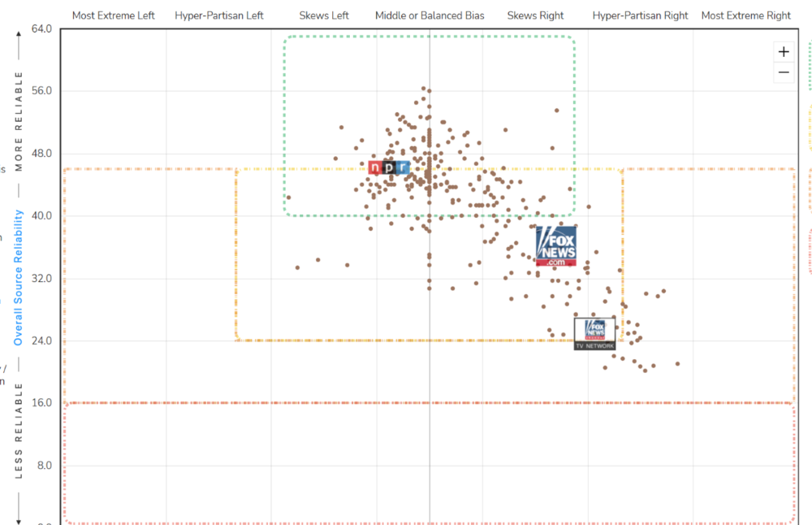Click the 'Hyper-Partisan Right' column label
The image size is (812, 525).
(x=640, y=15)
